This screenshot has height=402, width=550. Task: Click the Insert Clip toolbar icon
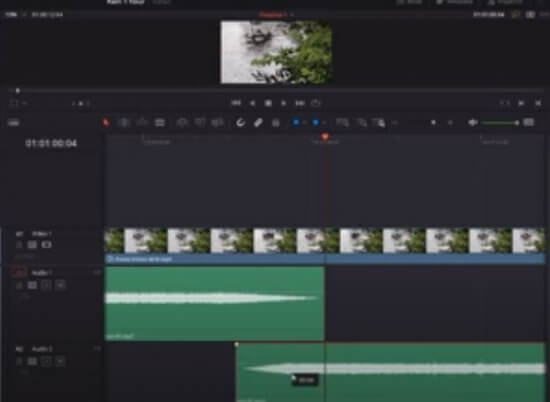(182, 122)
